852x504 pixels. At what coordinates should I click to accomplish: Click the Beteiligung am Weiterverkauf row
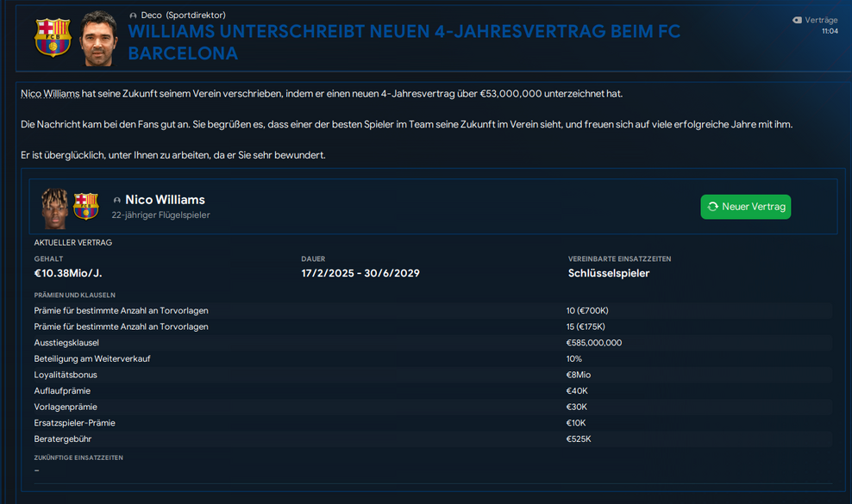pos(431,358)
